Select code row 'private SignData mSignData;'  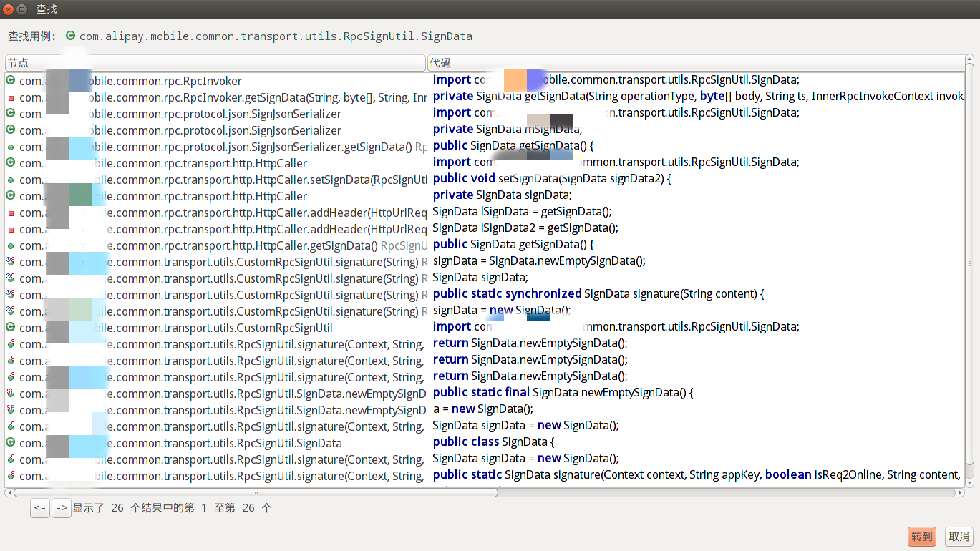pos(696,129)
